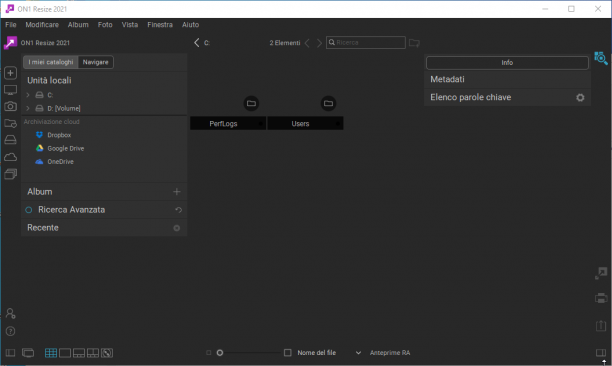The width and height of the screenshot is (612, 366).
Task: Click the thumbnail size slider handle
Action: click(x=220, y=353)
